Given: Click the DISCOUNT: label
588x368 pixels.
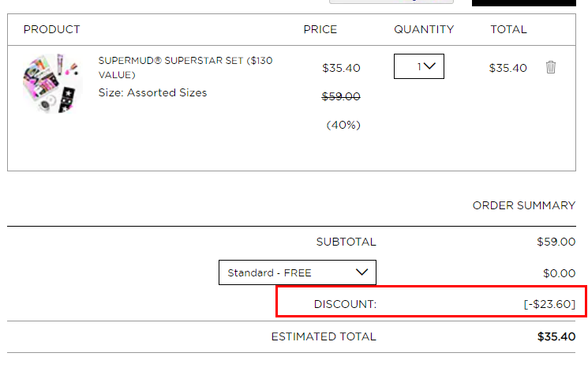Looking at the screenshot, I should (x=345, y=304).
